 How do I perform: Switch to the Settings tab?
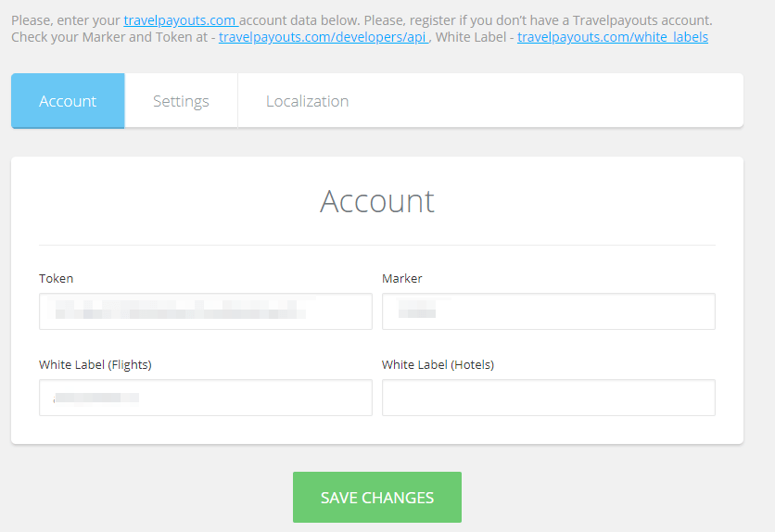point(181,101)
